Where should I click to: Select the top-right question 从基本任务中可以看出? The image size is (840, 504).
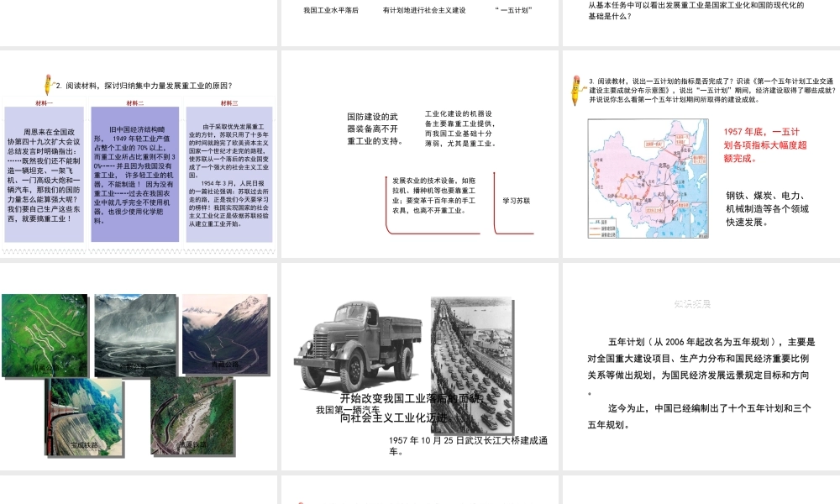696,11
